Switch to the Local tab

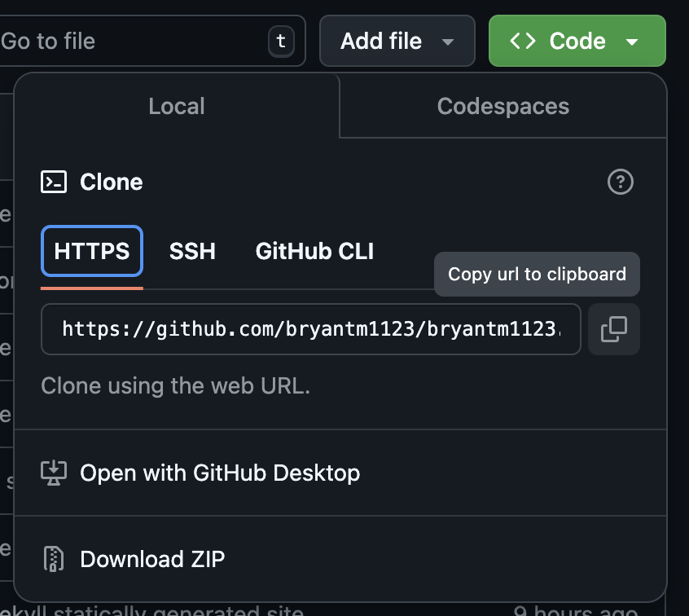[x=177, y=106]
